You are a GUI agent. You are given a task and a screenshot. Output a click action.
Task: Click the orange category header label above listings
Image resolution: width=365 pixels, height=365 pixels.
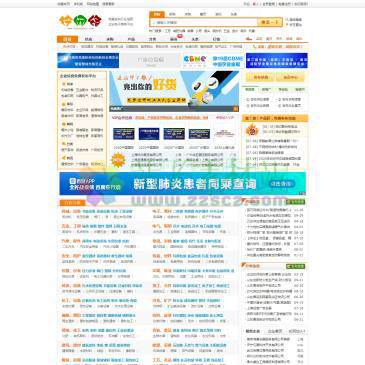(x=72, y=203)
